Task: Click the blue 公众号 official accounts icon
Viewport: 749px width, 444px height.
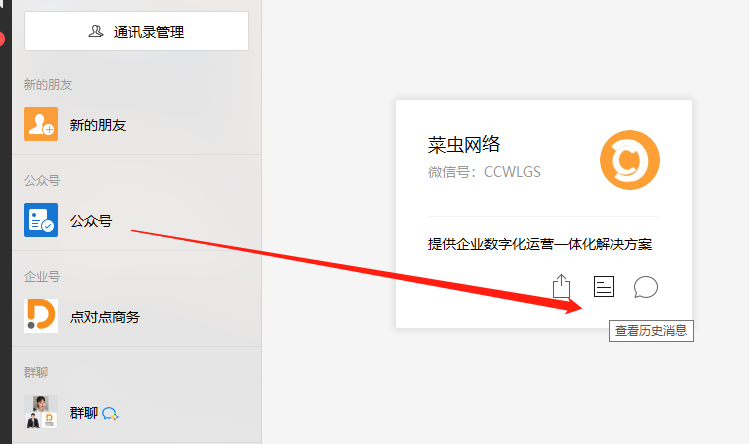Action: (x=41, y=220)
